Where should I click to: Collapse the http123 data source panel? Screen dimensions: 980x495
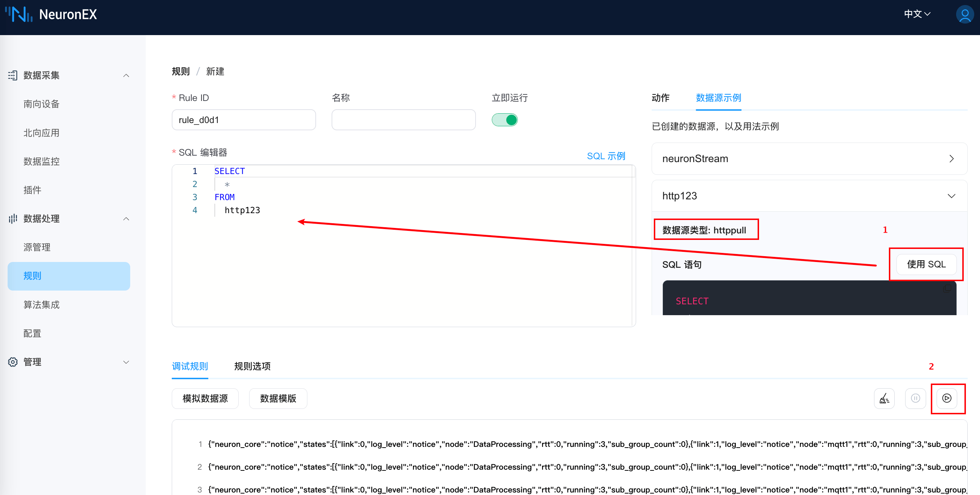click(x=951, y=196)
